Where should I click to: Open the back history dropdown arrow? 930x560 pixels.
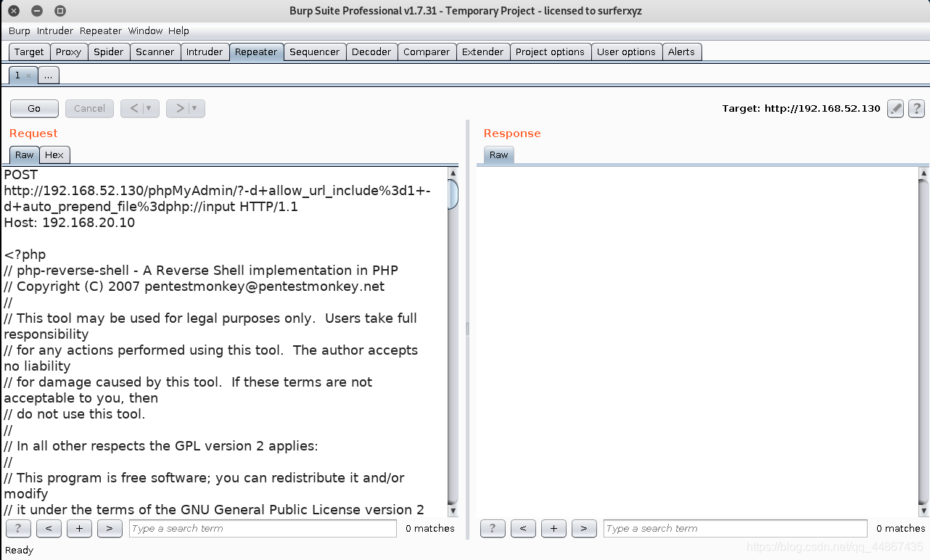click(x=150, y=109)
